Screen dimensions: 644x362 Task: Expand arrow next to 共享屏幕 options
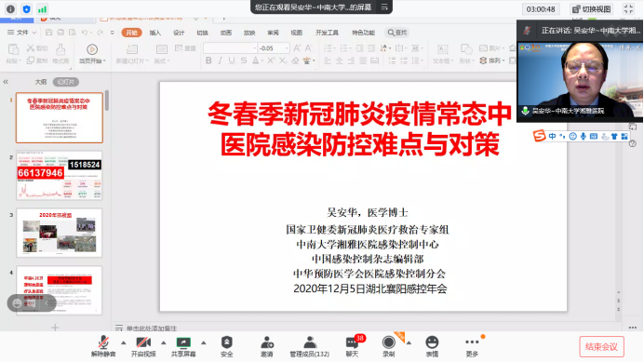203,342
